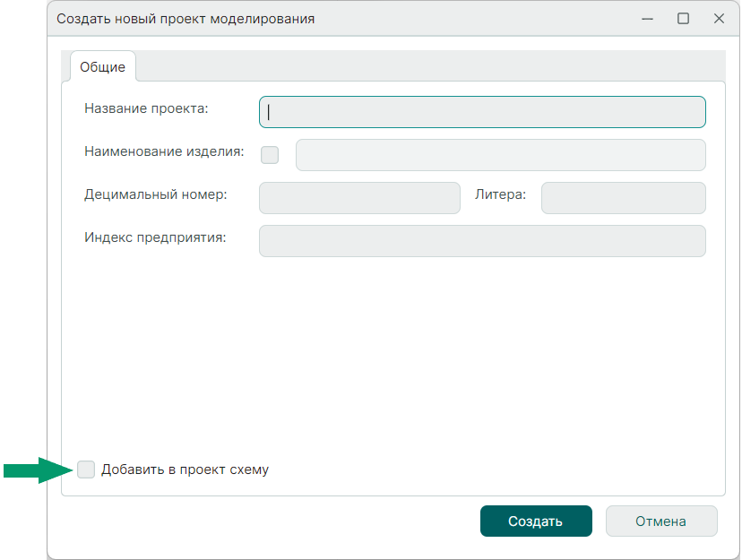Viewport: 742px width, 560px height.
Task: Maximize the dialog window
Action: (x=683, y=19)
